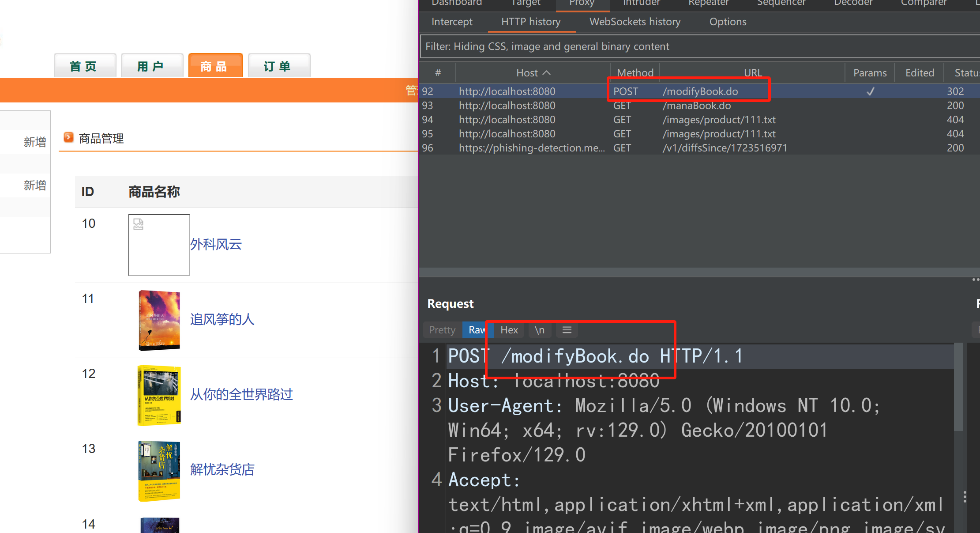Toggle the \n newline display button

(540, 330)
